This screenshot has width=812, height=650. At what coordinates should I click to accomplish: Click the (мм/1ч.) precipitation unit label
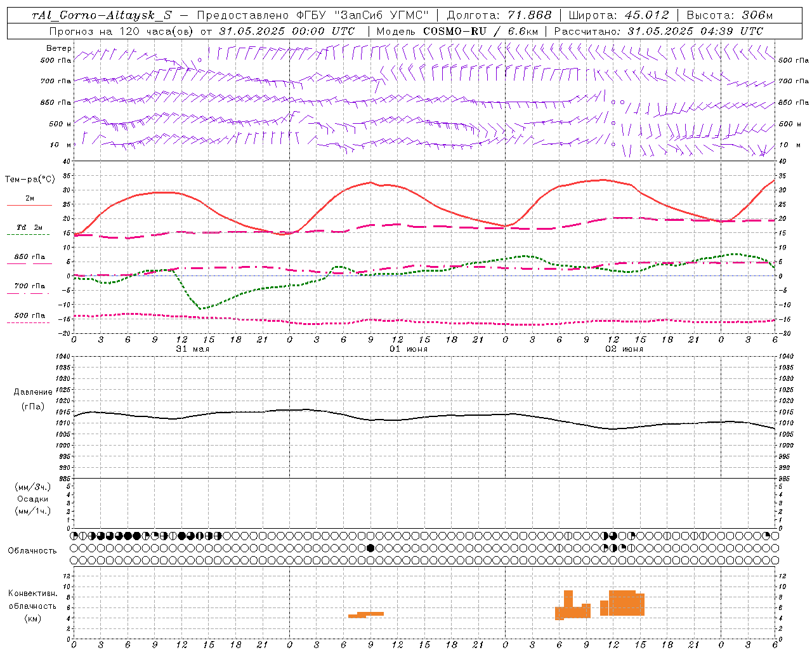[33, 511]
